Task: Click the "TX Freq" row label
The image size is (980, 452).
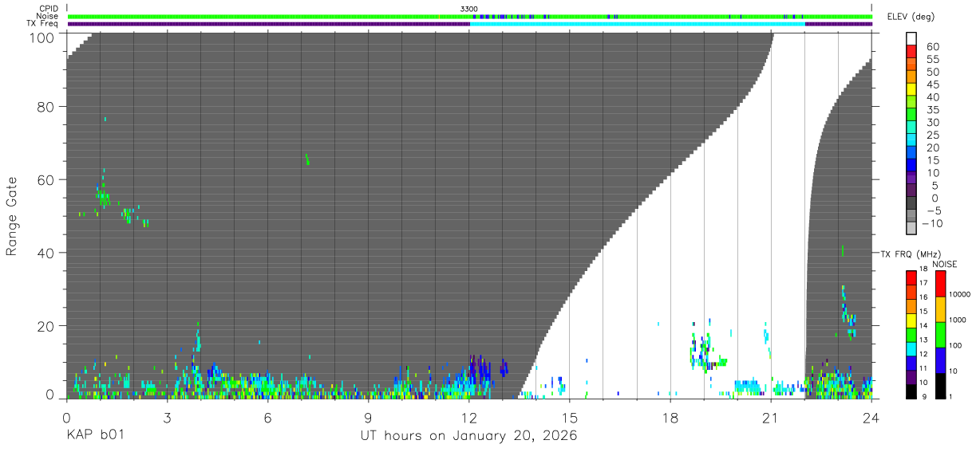Action: coord(42,24)
